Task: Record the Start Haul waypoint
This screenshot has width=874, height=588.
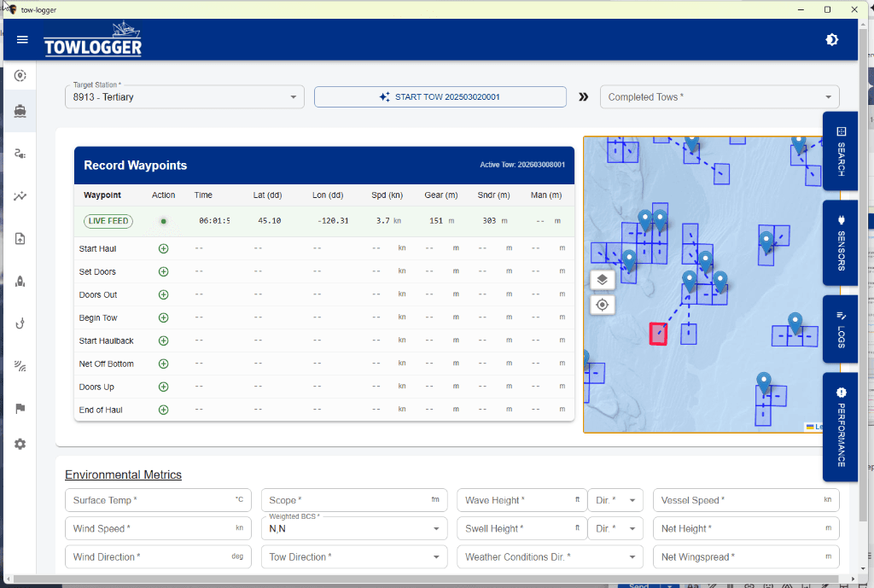Action: point(163,248)
